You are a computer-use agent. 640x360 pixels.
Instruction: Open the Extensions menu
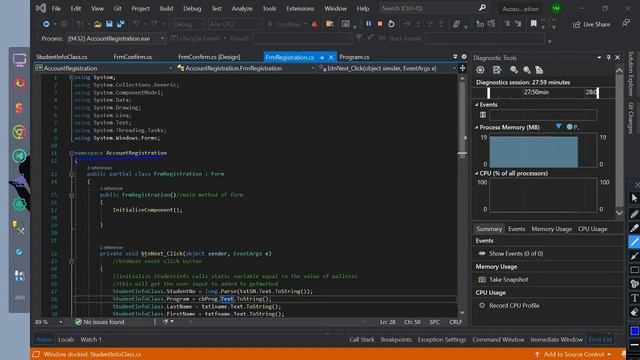(x=300, y=8)
